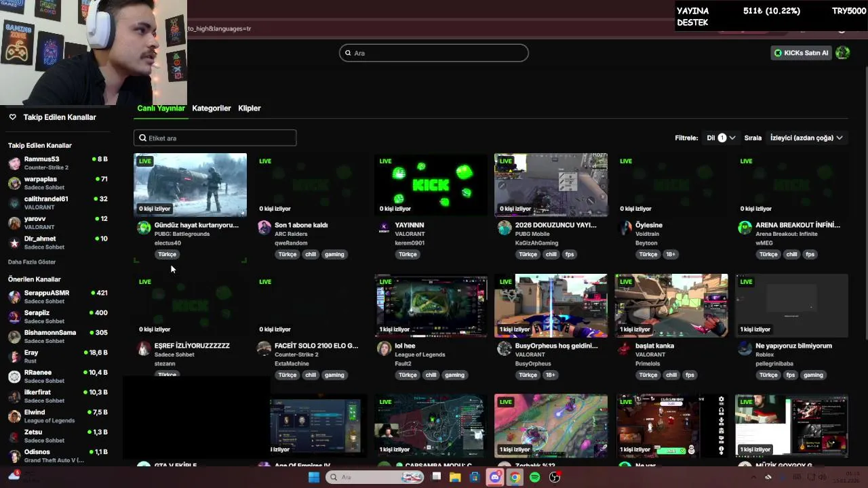The height and width of the screenshot is (488, 868).
Task: Click the KICKs Satın Al button
Action: pos(801,53)
